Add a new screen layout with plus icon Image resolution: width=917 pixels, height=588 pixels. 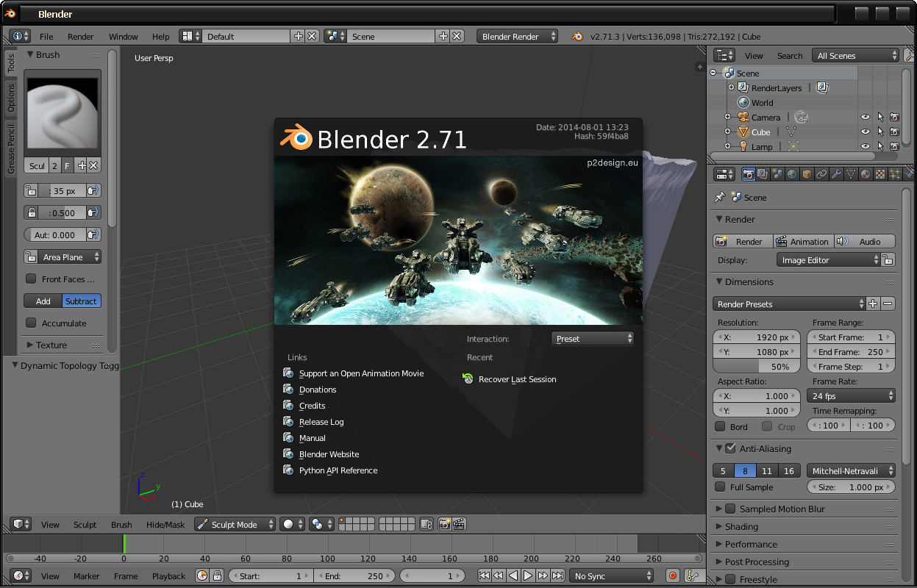298,36
